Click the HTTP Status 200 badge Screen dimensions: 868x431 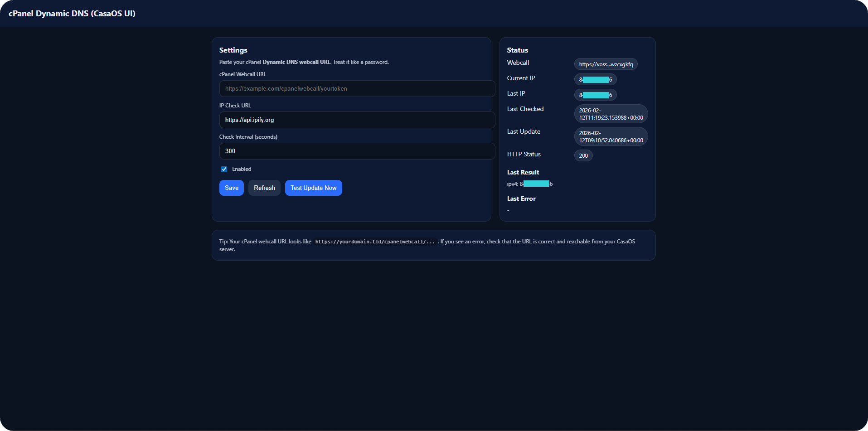tap(583, 156)
